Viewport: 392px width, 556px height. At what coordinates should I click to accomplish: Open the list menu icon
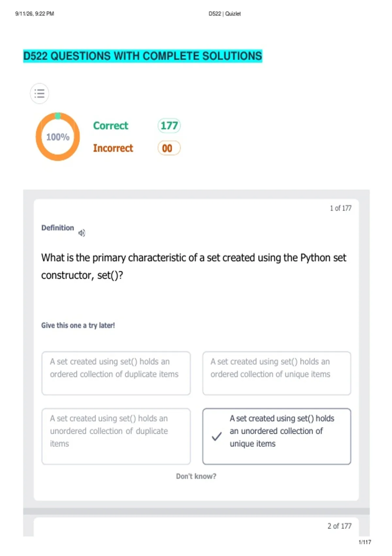point(40,94)
